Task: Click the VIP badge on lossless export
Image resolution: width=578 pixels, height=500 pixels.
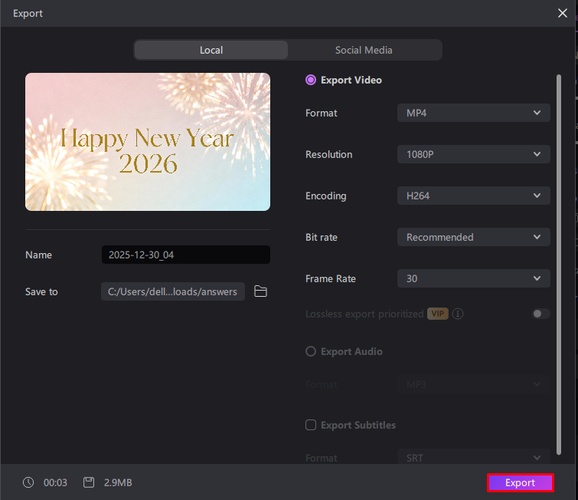Action: click(438, 314)
